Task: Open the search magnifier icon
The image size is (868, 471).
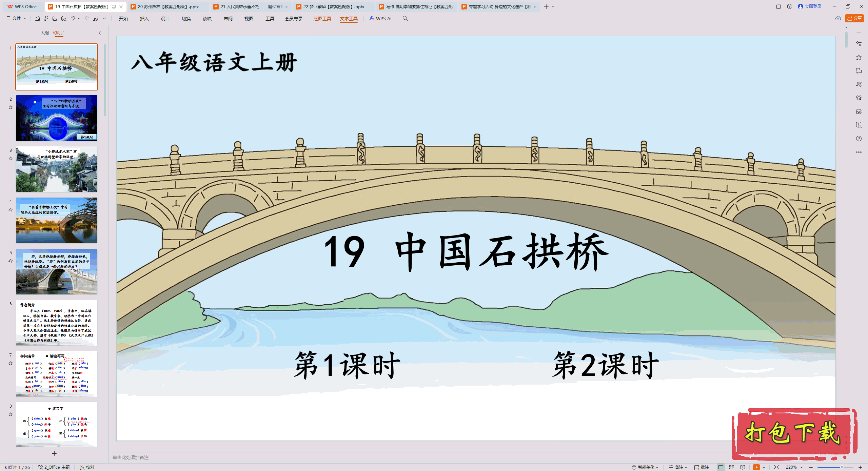Action: tap(405, 18)
